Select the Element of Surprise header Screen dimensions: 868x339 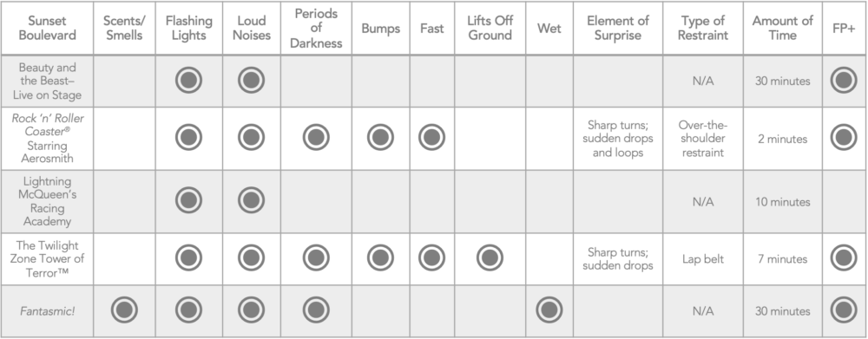coord(618,29)
